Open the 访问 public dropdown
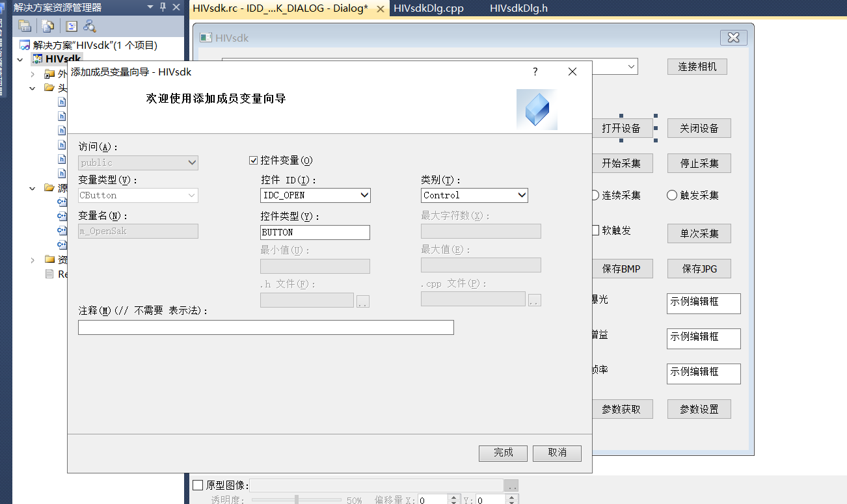The height and width of the screenshot is (504, 847). [138, 163]
